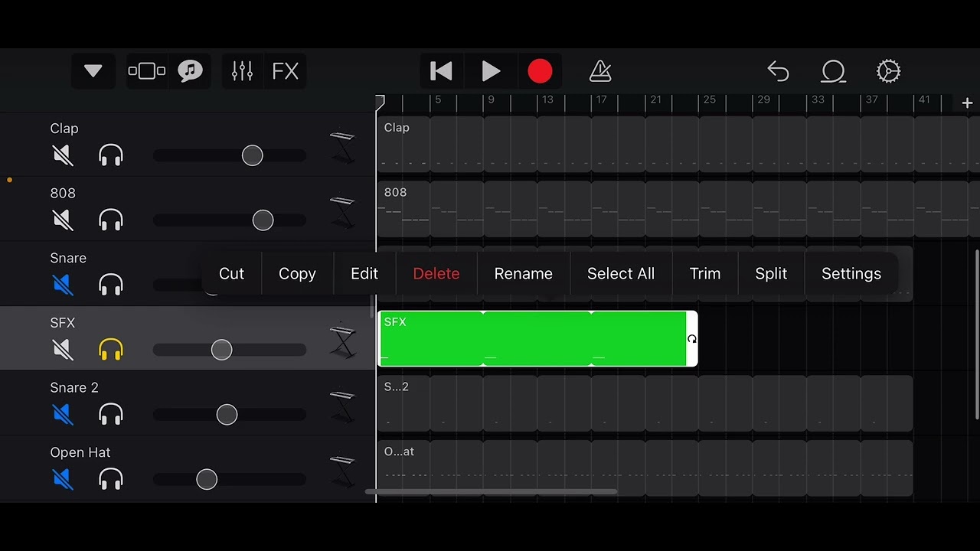Adjust the SFX track volume slider

tap(221, 350)
